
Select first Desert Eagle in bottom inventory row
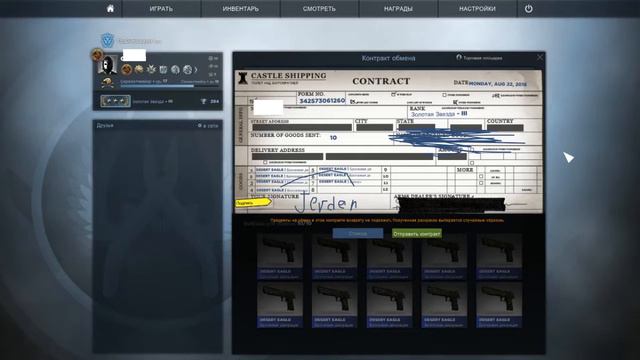tap(280, 305)
